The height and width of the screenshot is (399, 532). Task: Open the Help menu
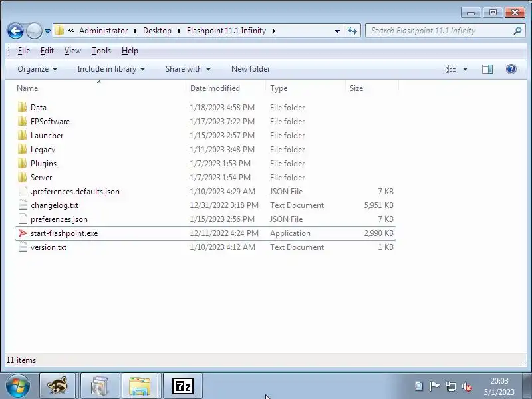[x=130, y=51]
